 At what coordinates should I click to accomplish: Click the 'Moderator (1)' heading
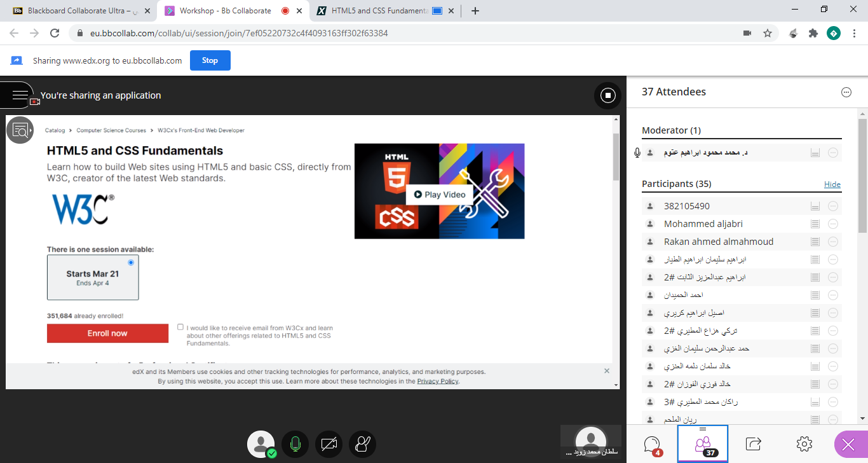point(671,130)
